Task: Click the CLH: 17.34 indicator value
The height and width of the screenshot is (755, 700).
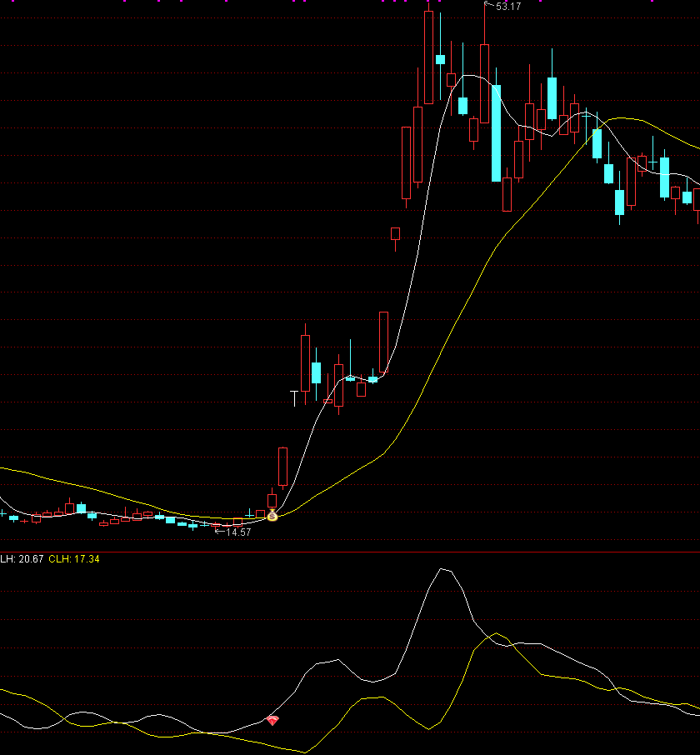Action: point(74,559)
